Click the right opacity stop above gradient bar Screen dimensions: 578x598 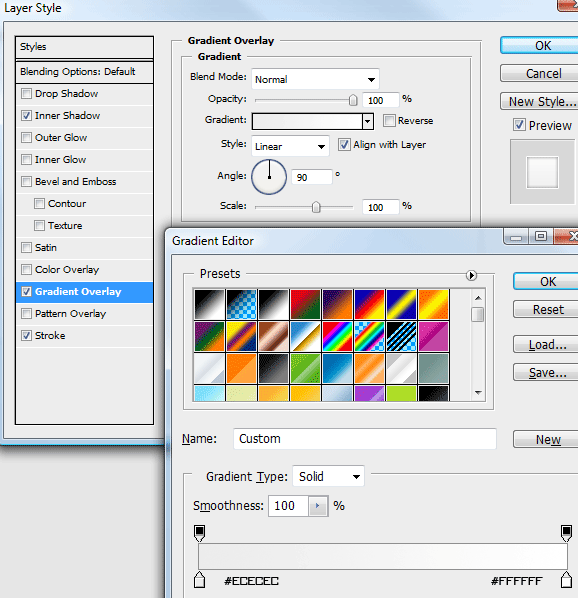point(566,533)
